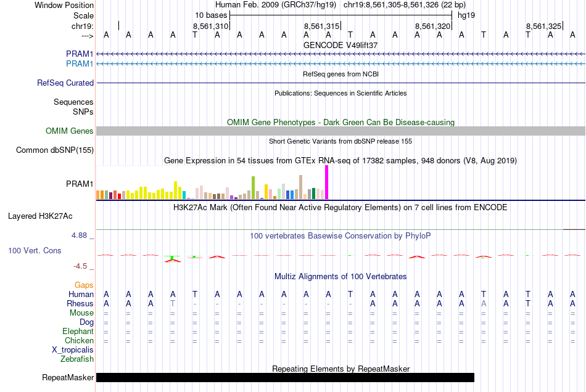
Task: Click the tall magenta GTEx expression bar
Action: 327,182
